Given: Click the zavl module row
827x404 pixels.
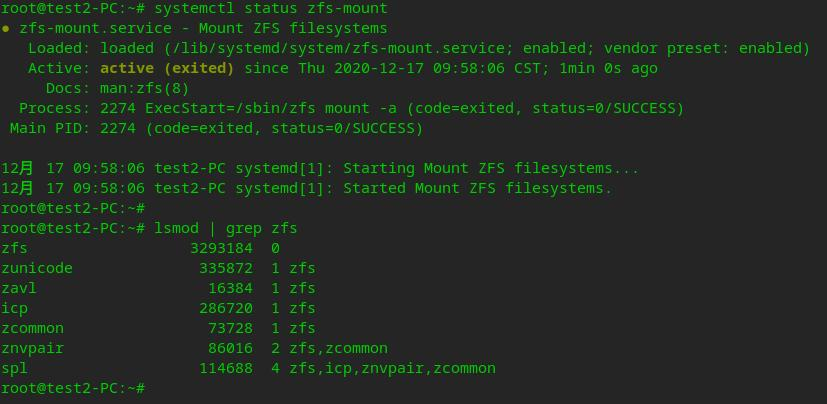Looking at the screenshot, I should [x=158, y=288].
